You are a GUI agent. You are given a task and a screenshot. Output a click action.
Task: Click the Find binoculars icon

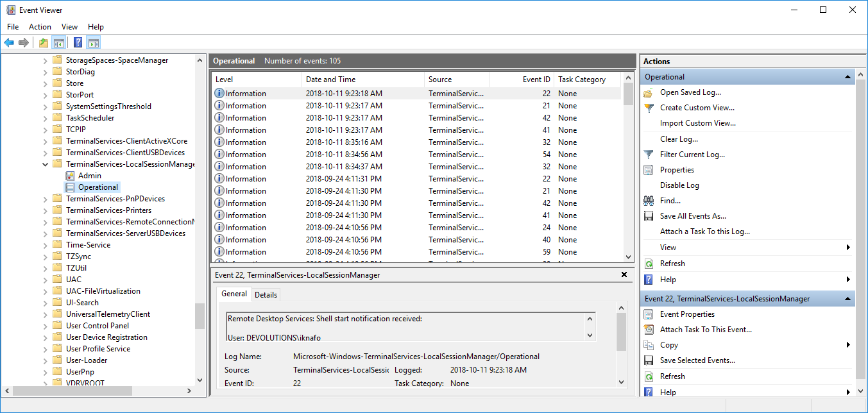tap(649, 201)
